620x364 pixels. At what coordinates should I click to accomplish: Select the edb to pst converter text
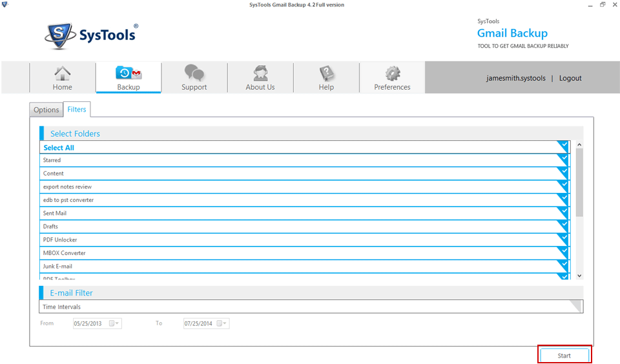(68, 200)
